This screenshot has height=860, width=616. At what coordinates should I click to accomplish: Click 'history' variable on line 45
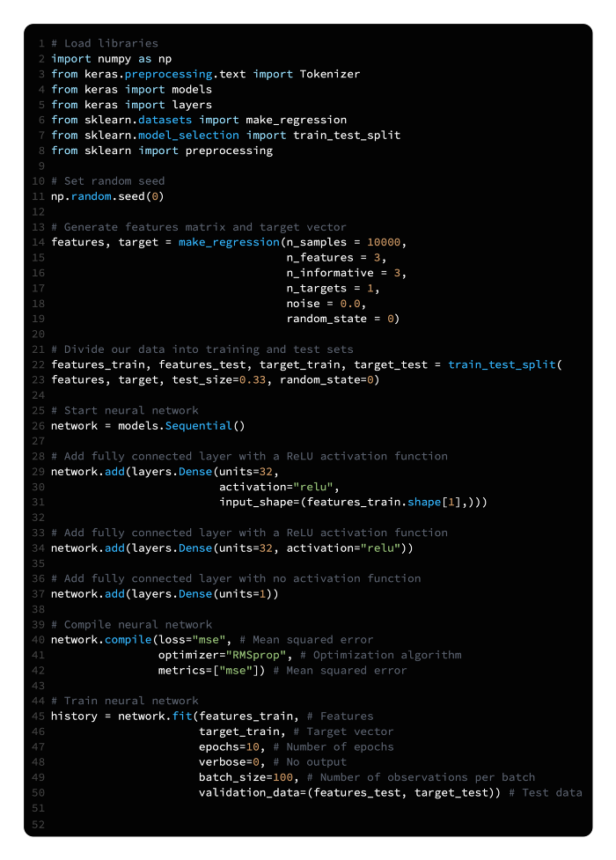[x=74, y=717]
